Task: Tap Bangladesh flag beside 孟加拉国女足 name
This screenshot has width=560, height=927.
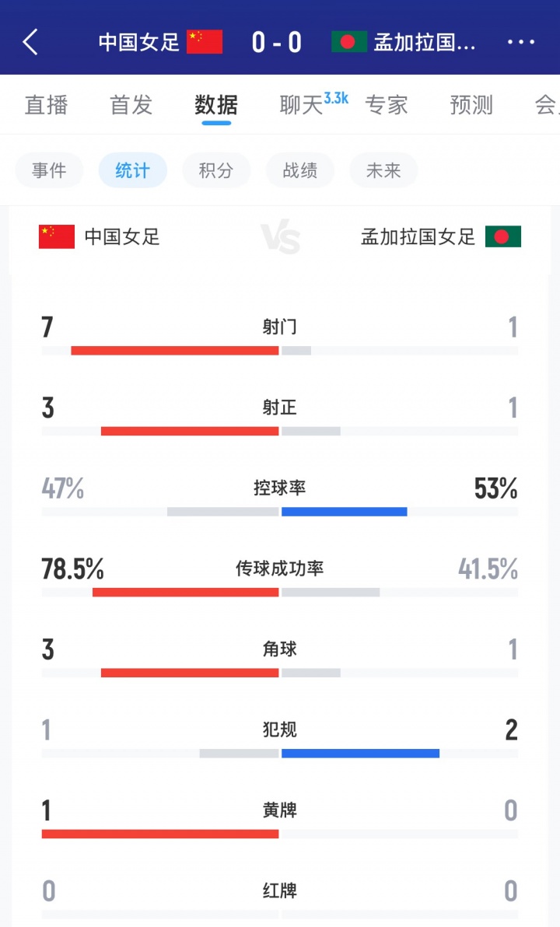Action: click(503, 236)
